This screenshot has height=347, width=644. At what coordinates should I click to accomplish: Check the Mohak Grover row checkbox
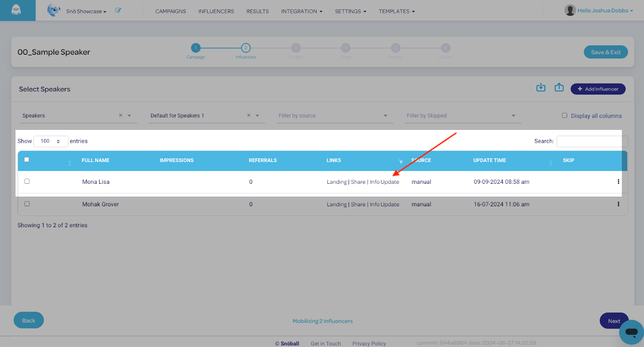pyautogui.click(x=27, y=204)
